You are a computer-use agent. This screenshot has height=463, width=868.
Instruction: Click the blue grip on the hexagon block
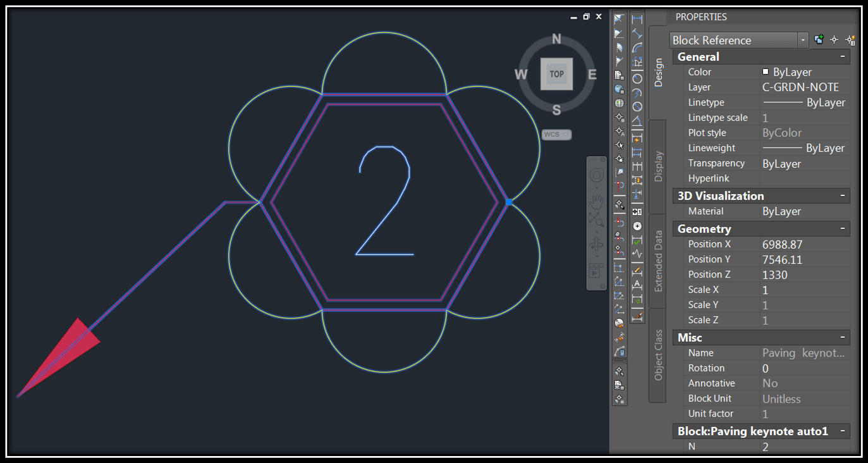click(509, 202)
